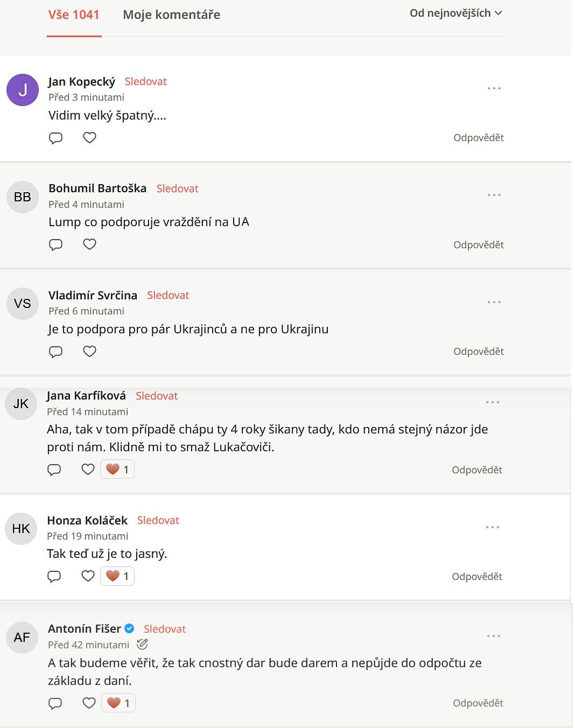The width and height of the screenshot is (575, 728).
Task: Open comment bubble on Antonín Fišer's comment
Action: tap(55, 703)
